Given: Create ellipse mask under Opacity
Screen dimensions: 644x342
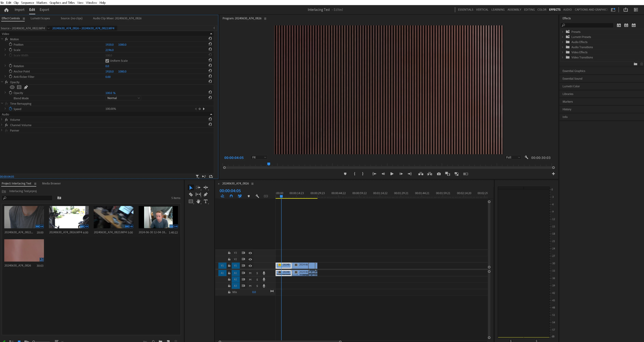Looking at the screenshot, I should pos(12,87).
